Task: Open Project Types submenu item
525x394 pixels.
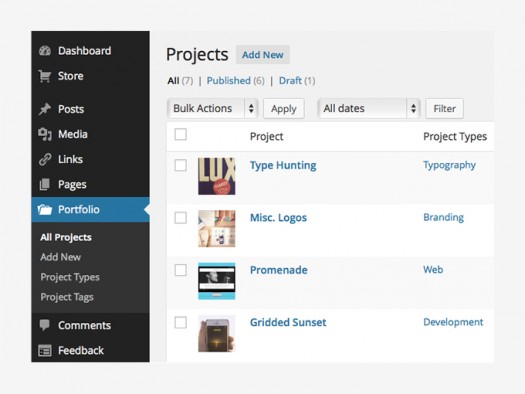Action: [70, 277]
